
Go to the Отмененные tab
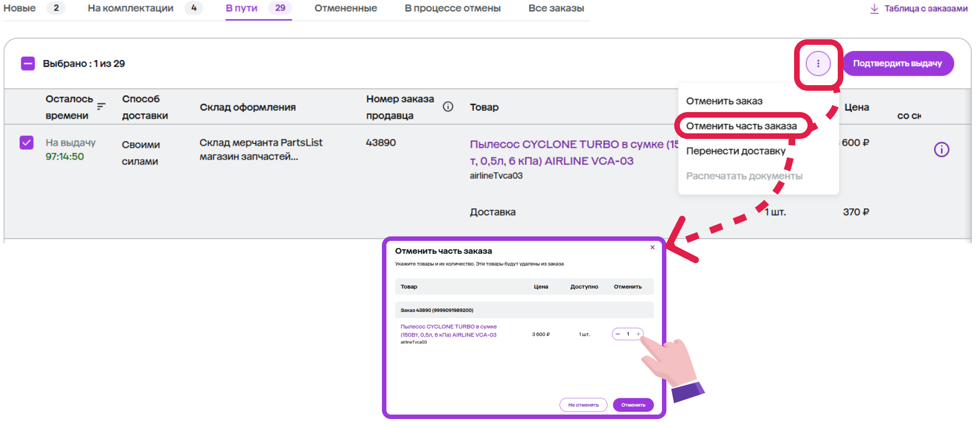pos(346,8)
